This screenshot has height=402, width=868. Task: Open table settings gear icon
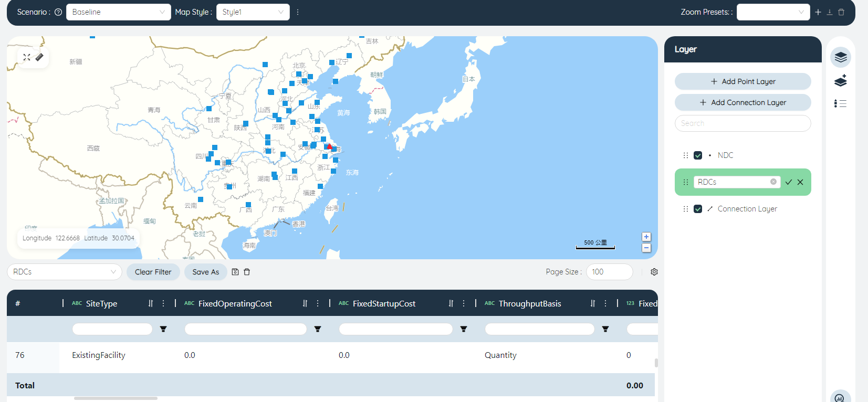pos(654,272)
